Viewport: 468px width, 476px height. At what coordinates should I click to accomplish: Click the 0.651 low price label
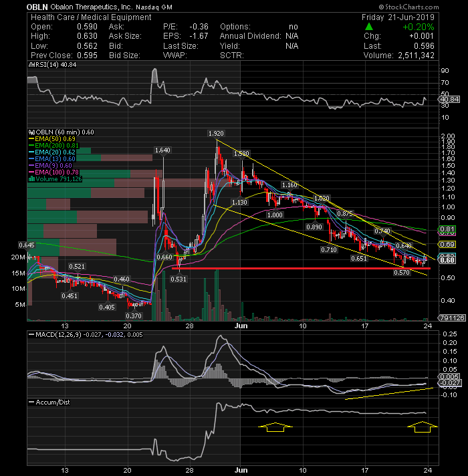coord(359,259)
